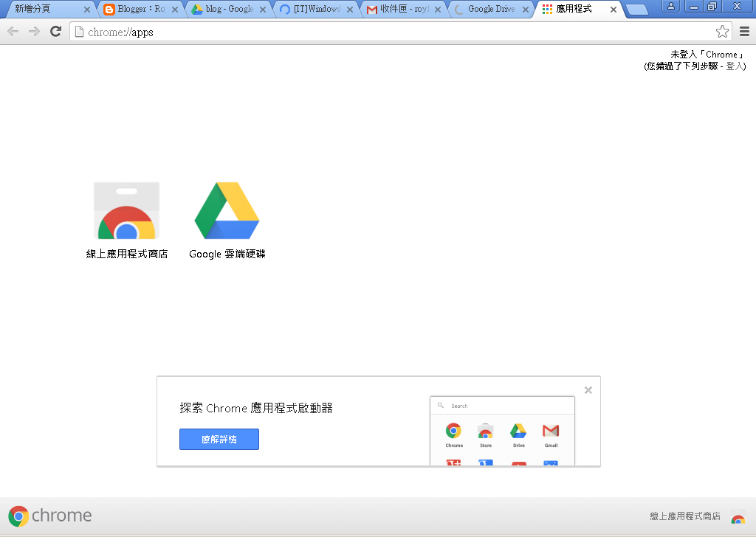Open the Chrome hamburger menu
Viewport: 756px width, 537px height.
(744, 32)
